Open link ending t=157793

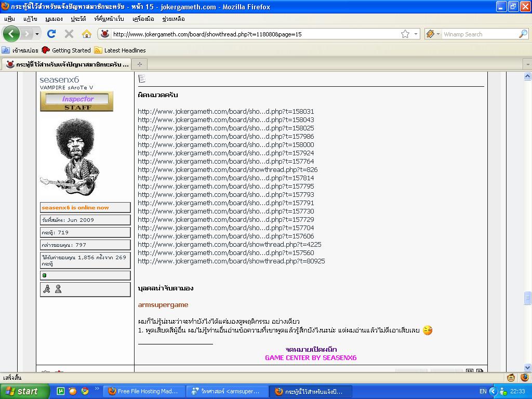click(226, 194)
